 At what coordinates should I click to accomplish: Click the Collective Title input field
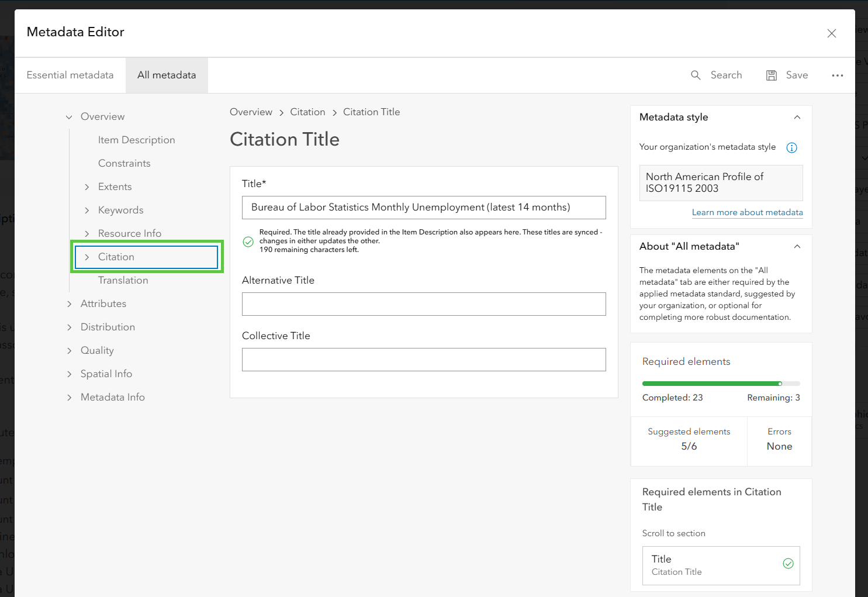click(424, 360)
